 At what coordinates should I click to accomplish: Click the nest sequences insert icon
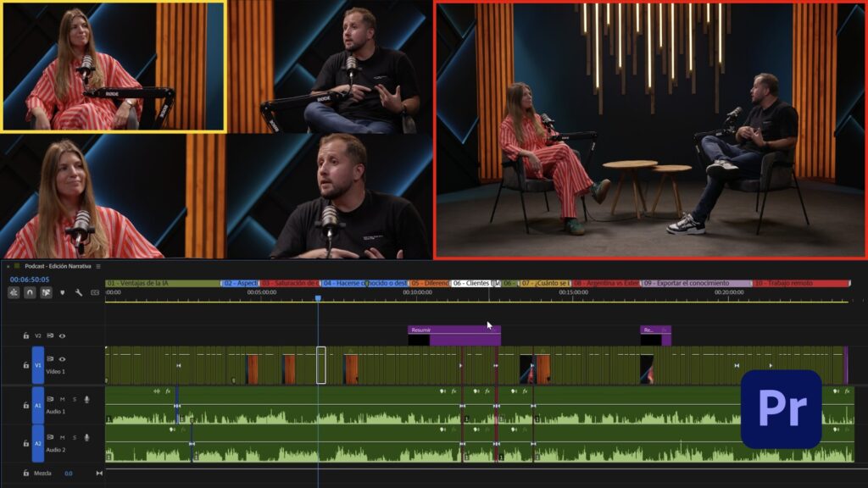[x=14, y=293]
